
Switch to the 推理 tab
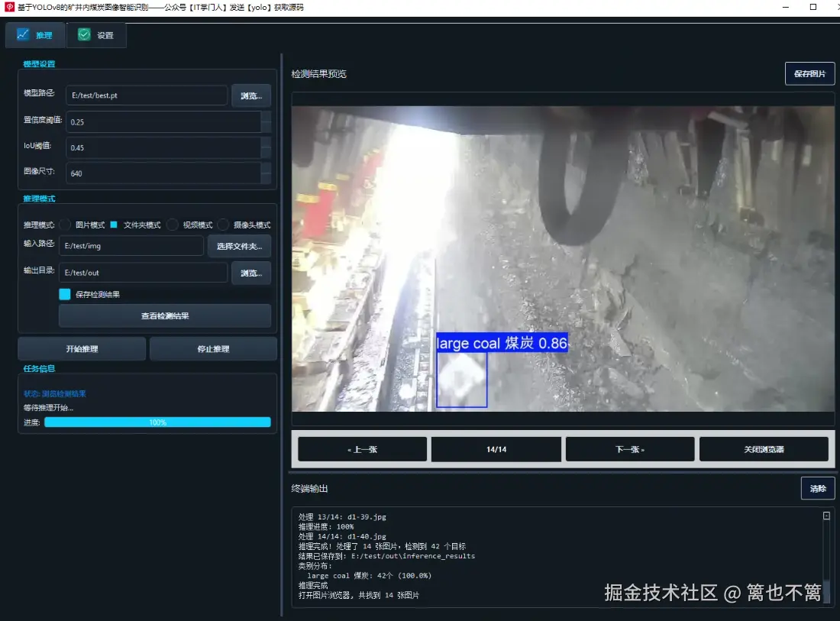pos(35,35)
